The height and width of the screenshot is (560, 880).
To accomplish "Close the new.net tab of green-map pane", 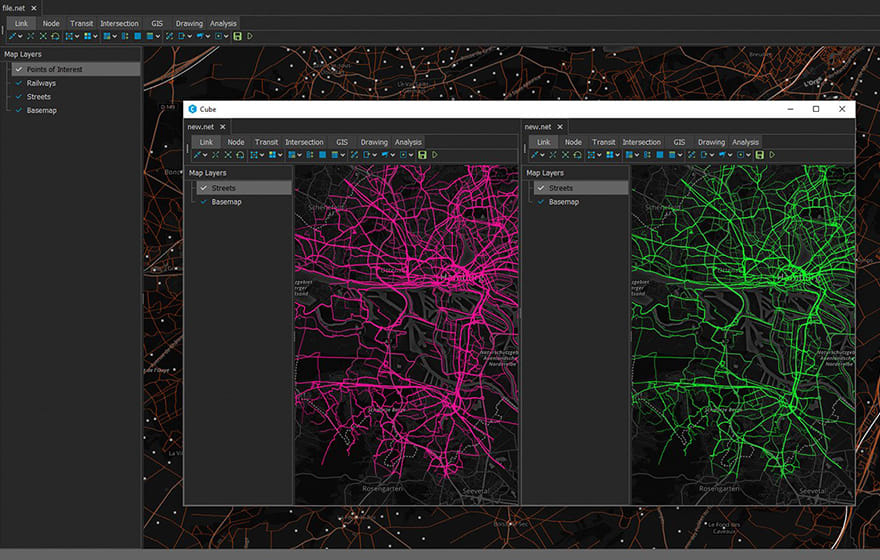I will pos(560,127).
